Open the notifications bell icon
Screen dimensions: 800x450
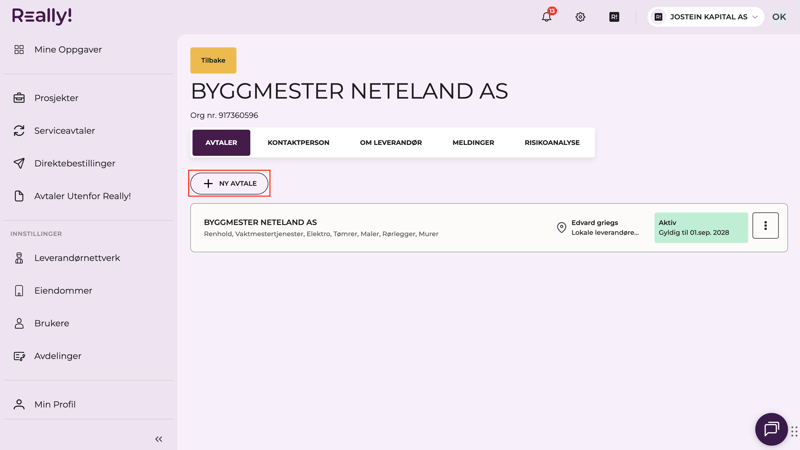coord(546,17)
